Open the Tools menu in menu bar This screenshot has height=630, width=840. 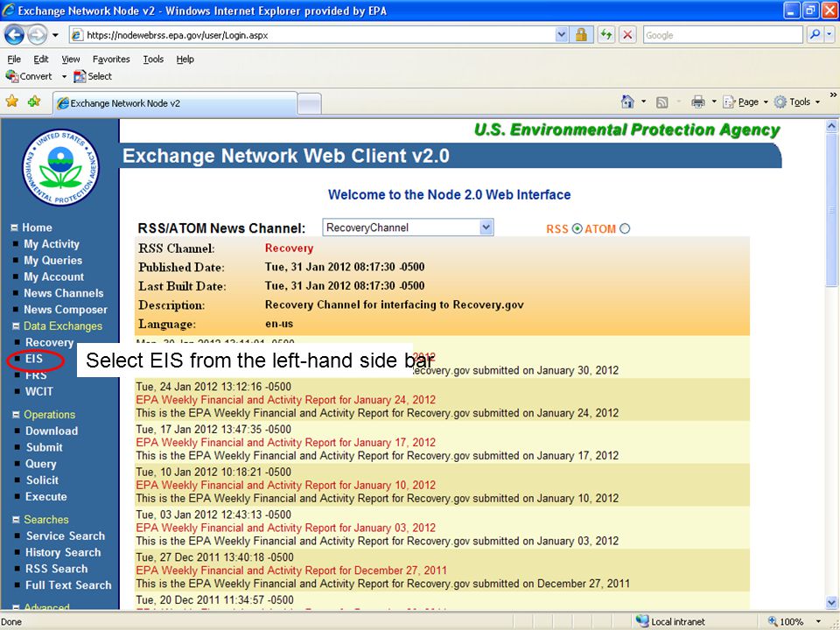pos(153,59)
